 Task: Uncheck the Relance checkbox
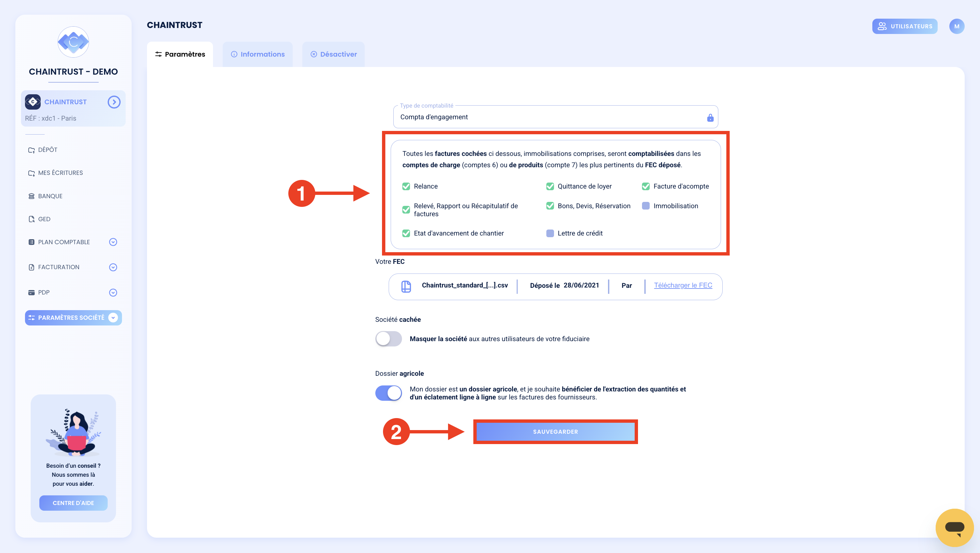click(406, 186)
